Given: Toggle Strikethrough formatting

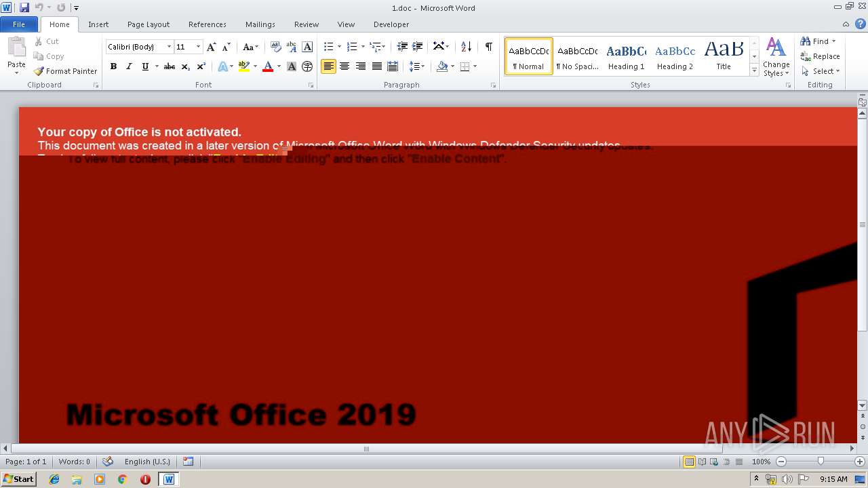Looking at the screenshot, I should pyautogui.click(x=170, y=66).
